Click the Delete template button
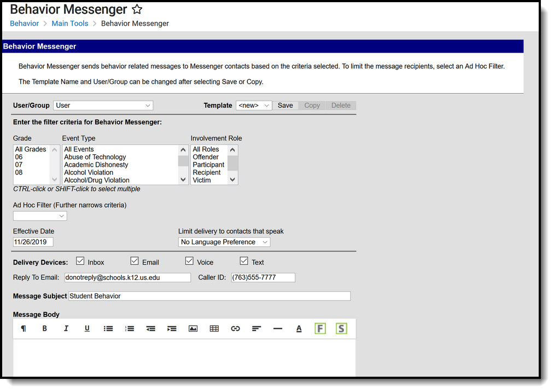Viewport: 554px width, 392px height. [341, 106]
